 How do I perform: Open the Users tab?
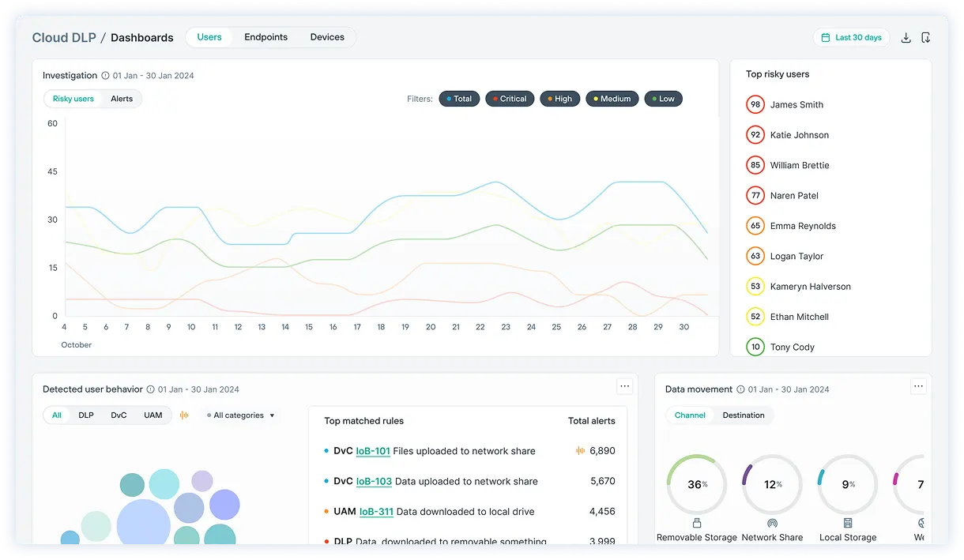pos(209,37)
